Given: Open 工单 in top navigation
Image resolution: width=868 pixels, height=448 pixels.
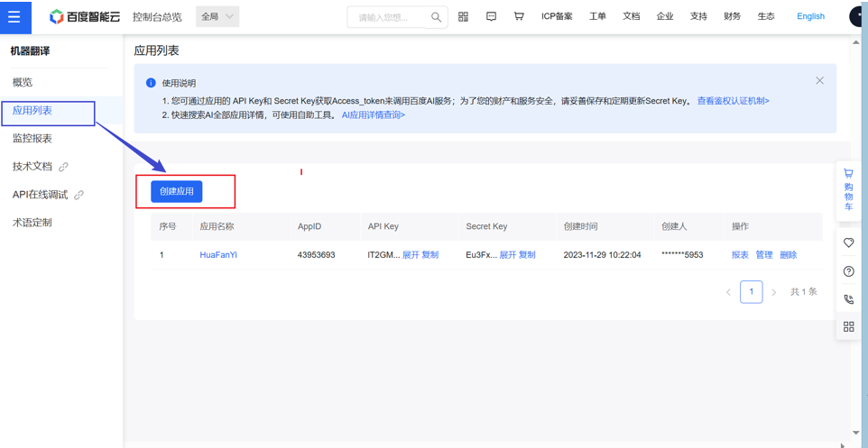Looking at the screenshot, I should [x=597, y=16].
